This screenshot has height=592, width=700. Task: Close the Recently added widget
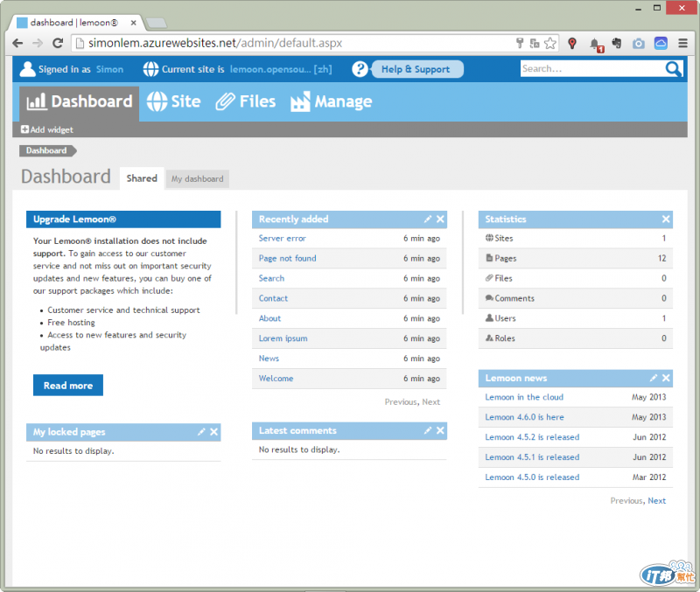440,219
